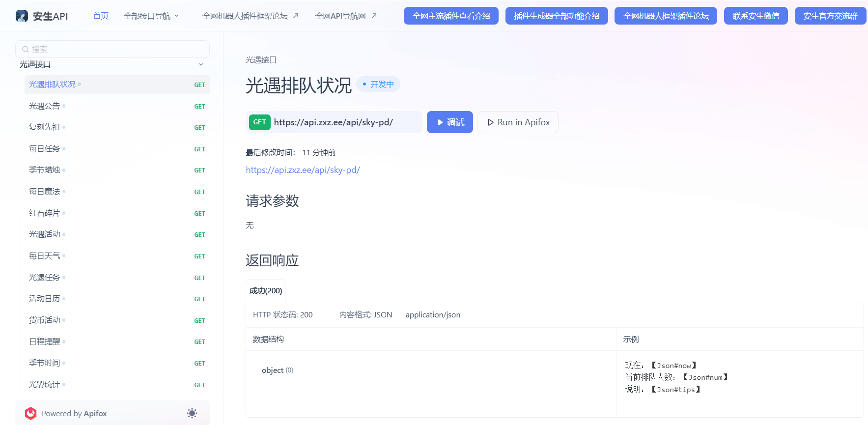Click the blue 调试 debug button
The width and height of the screenshot is (868, 425).
450,122
